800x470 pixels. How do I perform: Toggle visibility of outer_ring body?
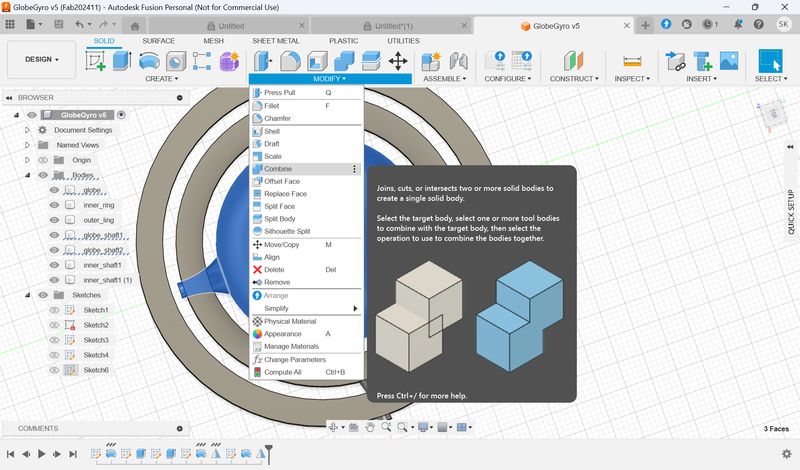(54, 220)
